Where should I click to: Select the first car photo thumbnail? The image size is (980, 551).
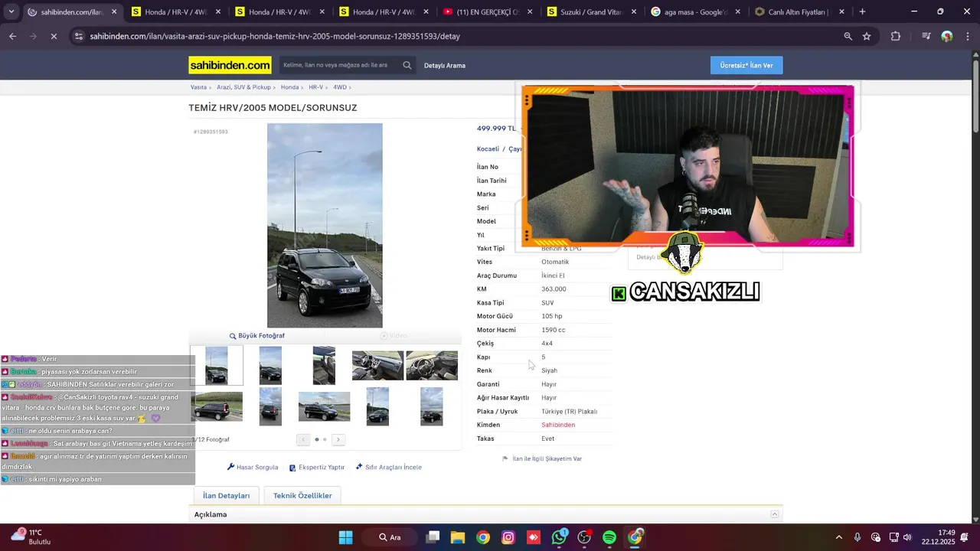click(217, 365)
